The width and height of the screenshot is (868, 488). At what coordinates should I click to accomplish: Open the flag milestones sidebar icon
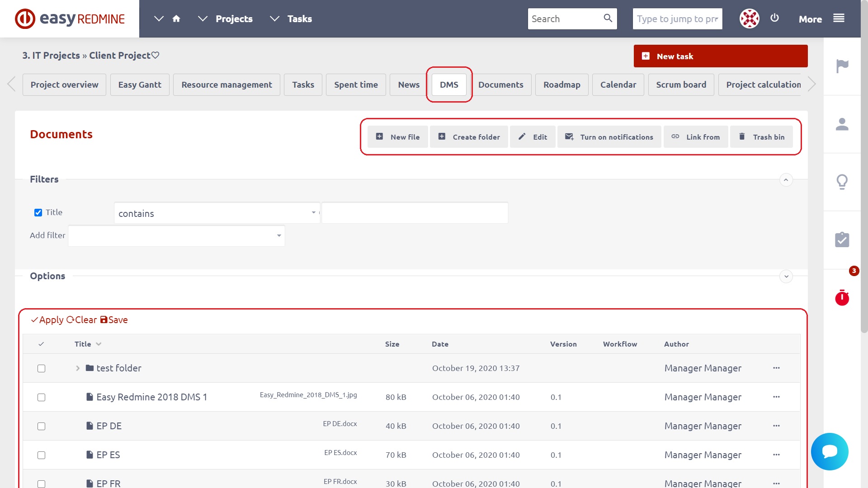click(842, 66)
